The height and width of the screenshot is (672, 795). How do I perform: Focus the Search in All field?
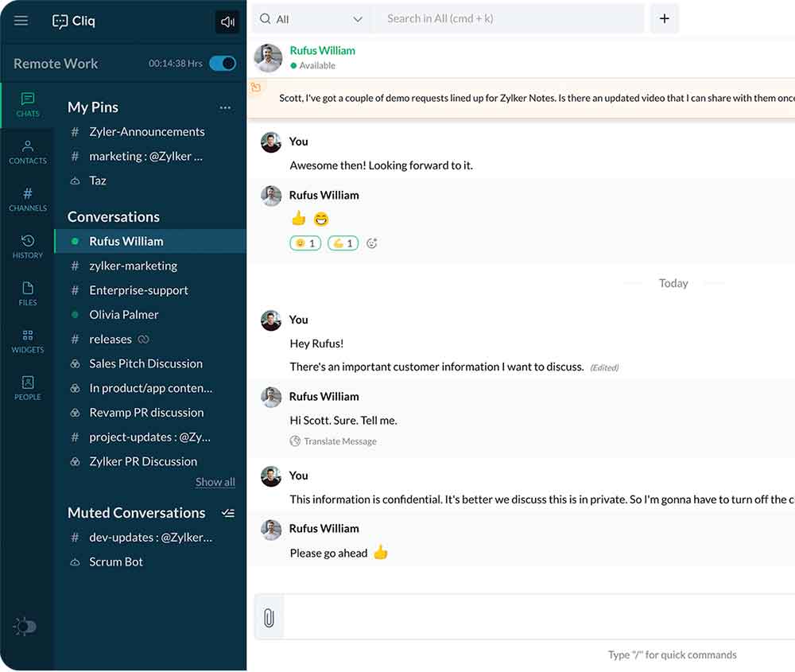point(509,19)
